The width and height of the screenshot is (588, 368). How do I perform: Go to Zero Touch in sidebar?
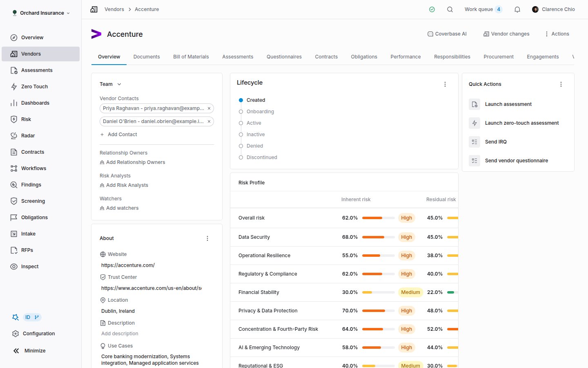[x=40, y=87]
